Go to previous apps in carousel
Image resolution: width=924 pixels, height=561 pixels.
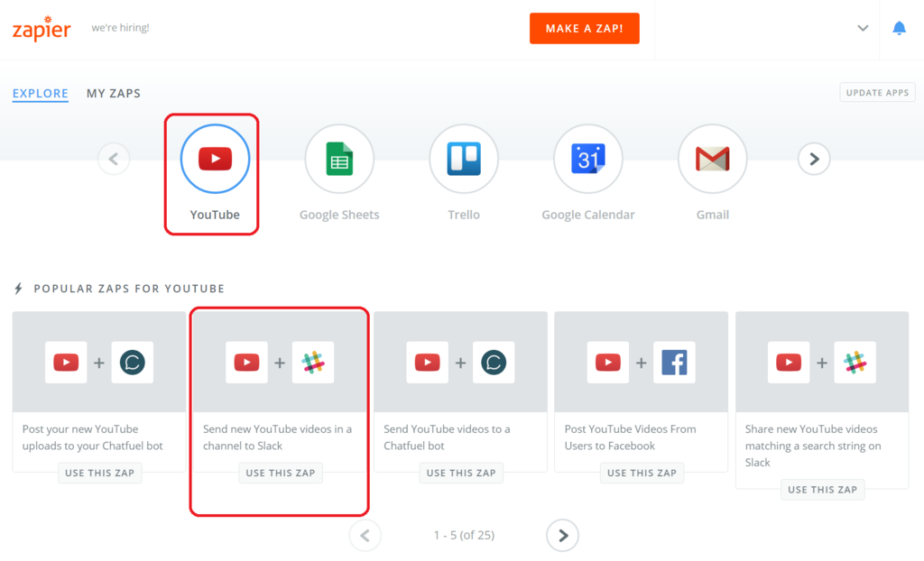coord(114,159)
